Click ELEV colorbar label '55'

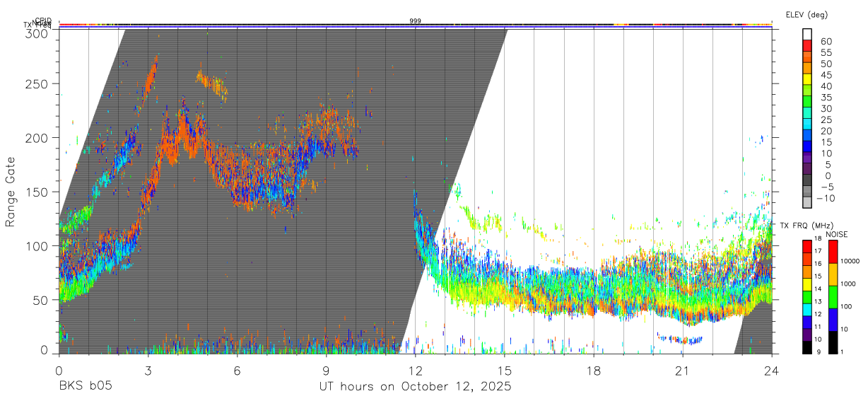click(826, 52)
